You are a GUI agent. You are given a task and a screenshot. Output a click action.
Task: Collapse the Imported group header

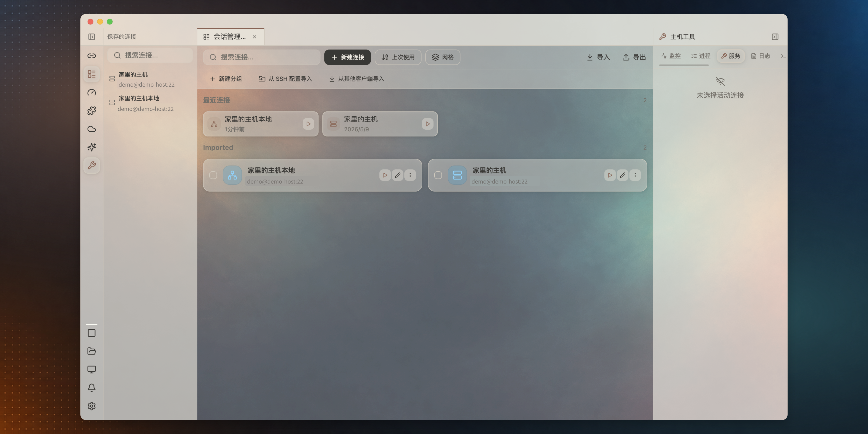coord(218,148)
